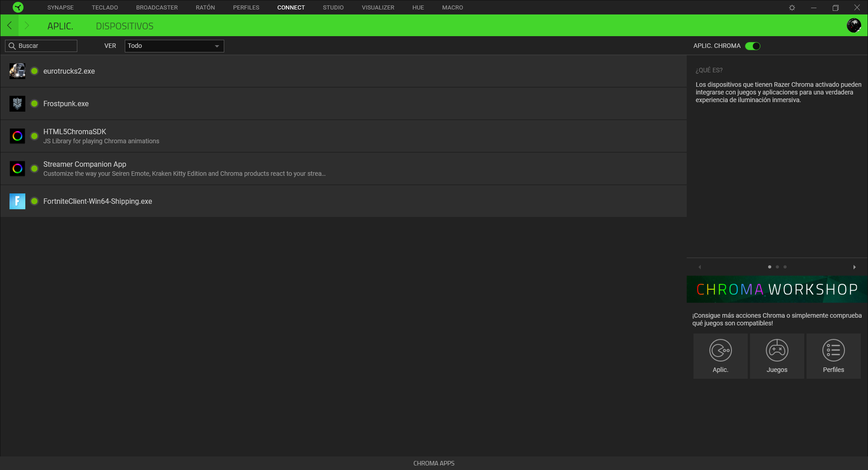Screen dimensions: 868x470
Task: Switch to the SYNAPSE tab
Action: click(x=61, y=8)
